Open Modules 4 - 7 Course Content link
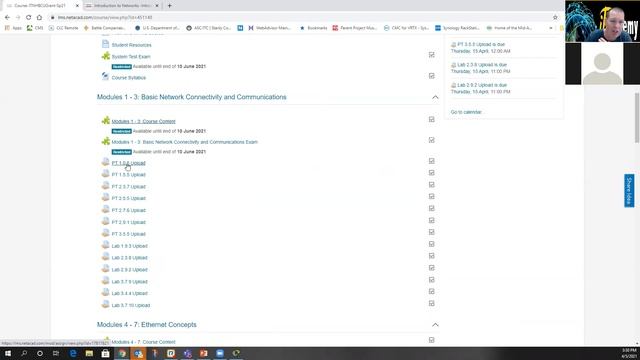 click(143, 342)
